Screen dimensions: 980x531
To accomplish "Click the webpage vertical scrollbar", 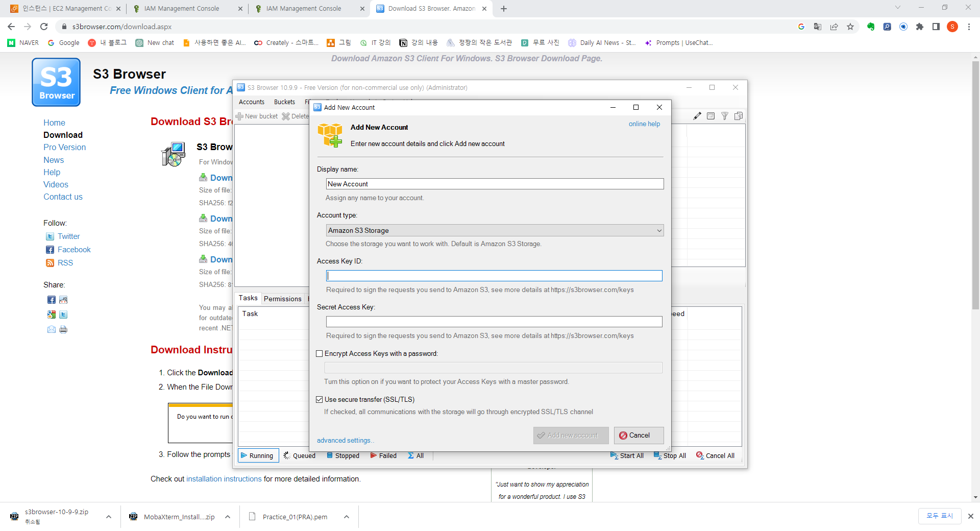I will [975, 186].
